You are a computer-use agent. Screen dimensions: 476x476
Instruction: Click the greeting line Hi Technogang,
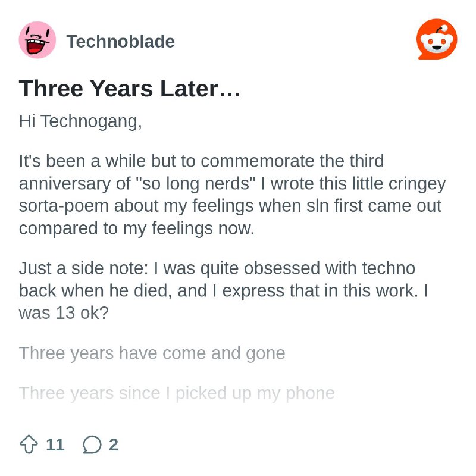80,121
